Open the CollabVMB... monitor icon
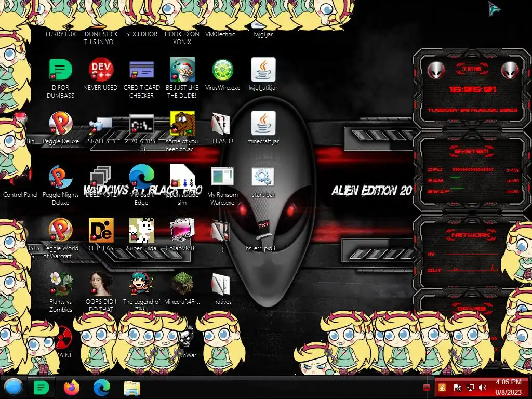 coord(182,230)
